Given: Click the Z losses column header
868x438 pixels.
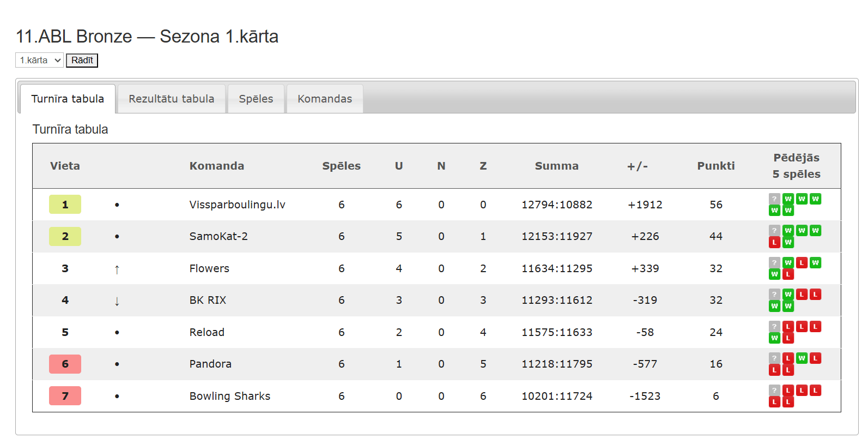Looking at the screenshot, I should [483, 166].
